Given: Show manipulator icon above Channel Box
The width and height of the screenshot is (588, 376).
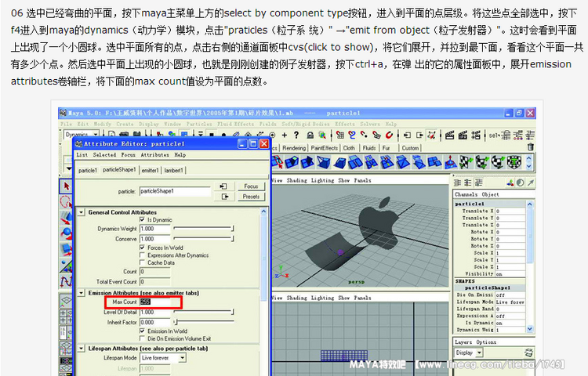Looking at the screenshot, I should coord(510,183).
